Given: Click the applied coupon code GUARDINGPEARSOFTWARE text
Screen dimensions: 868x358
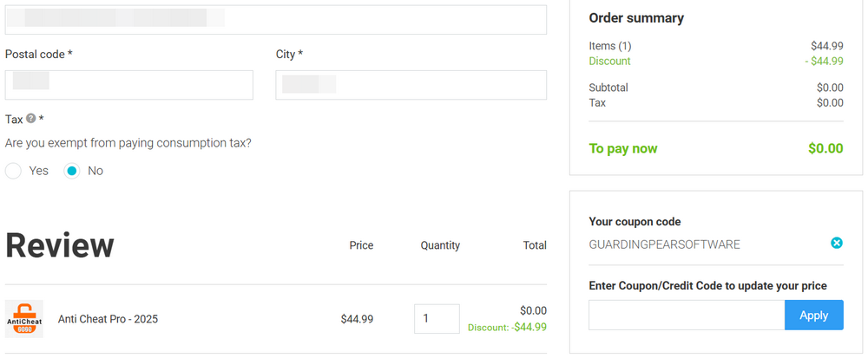Looking at the screenshot, I should tap(664, 244).
